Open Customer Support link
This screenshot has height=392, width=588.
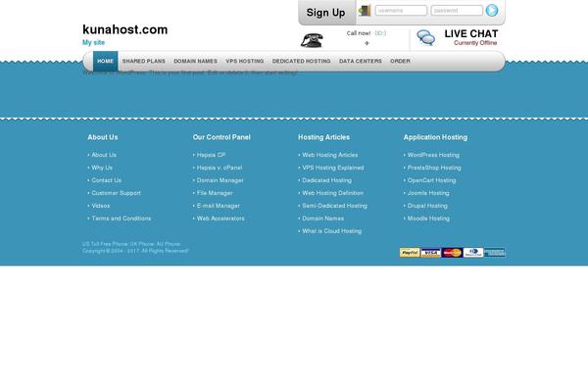tap(117, 193)
